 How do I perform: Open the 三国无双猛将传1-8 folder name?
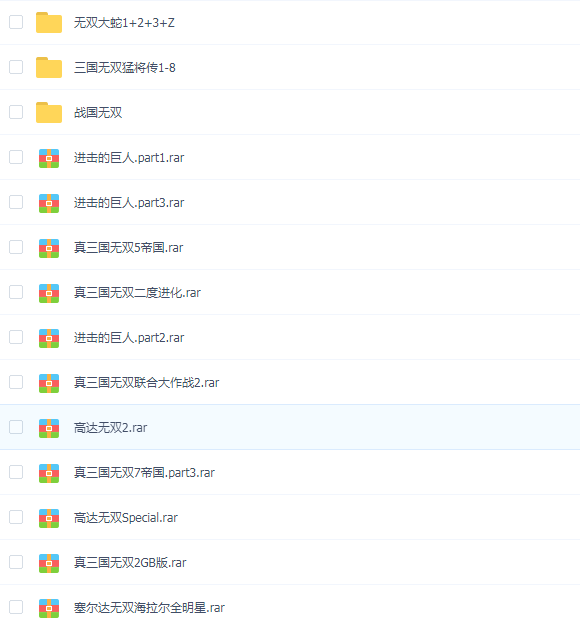pyautogui.click(x=125, y=68)
